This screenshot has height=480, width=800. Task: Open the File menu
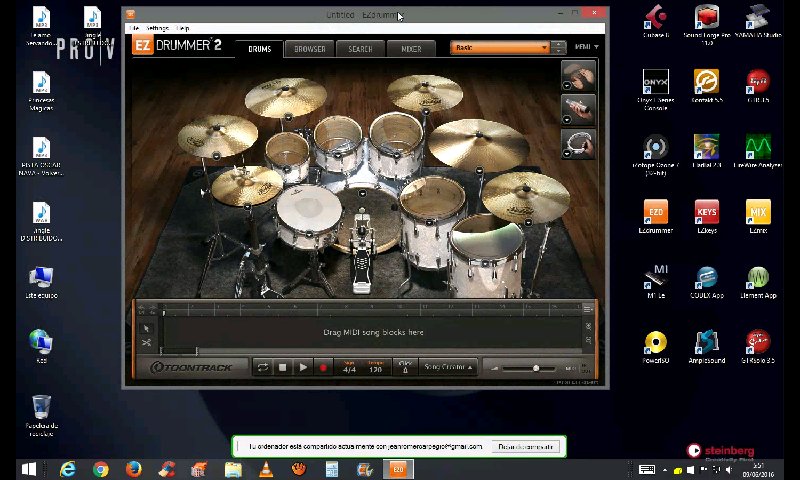134,28
